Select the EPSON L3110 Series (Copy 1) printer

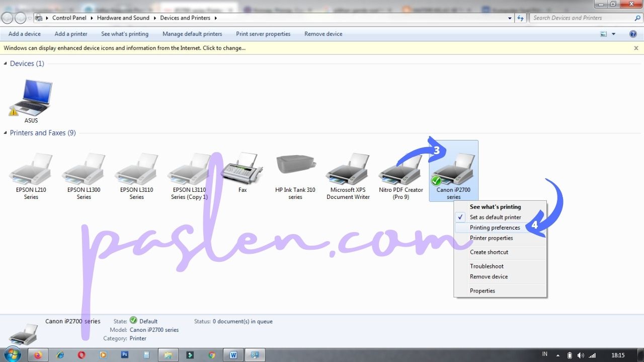click(x=189, y=169)
